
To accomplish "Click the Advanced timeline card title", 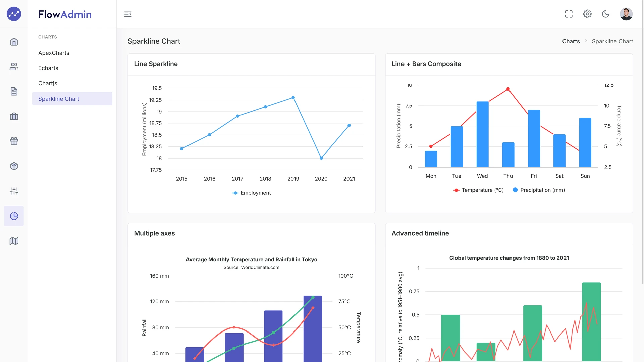I will click(x=420, y=233).
